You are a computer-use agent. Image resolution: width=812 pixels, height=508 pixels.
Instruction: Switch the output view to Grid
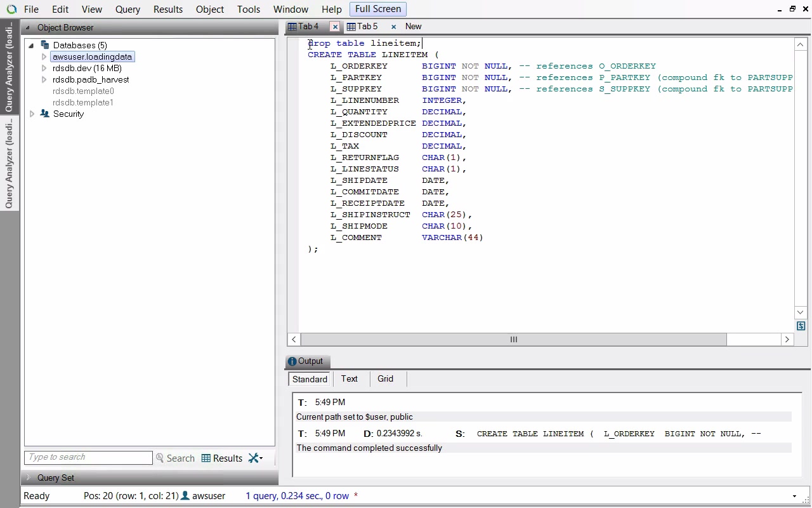pos(385,378)
